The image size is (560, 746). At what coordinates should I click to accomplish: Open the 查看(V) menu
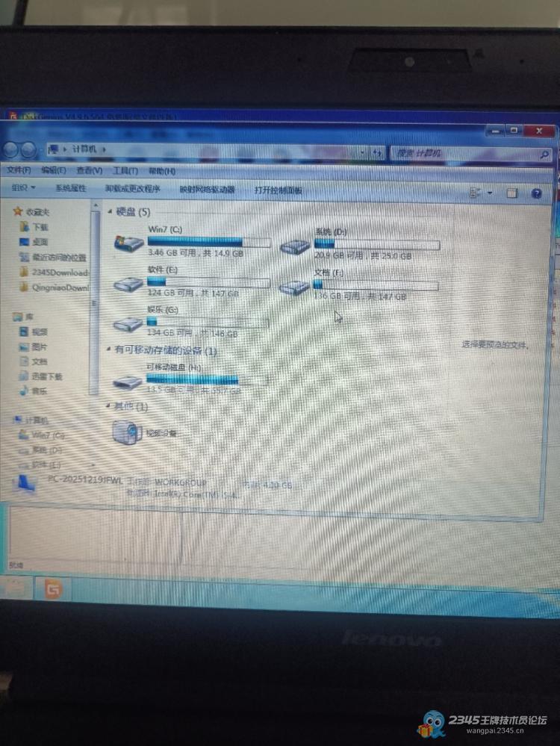coord(89,170)
